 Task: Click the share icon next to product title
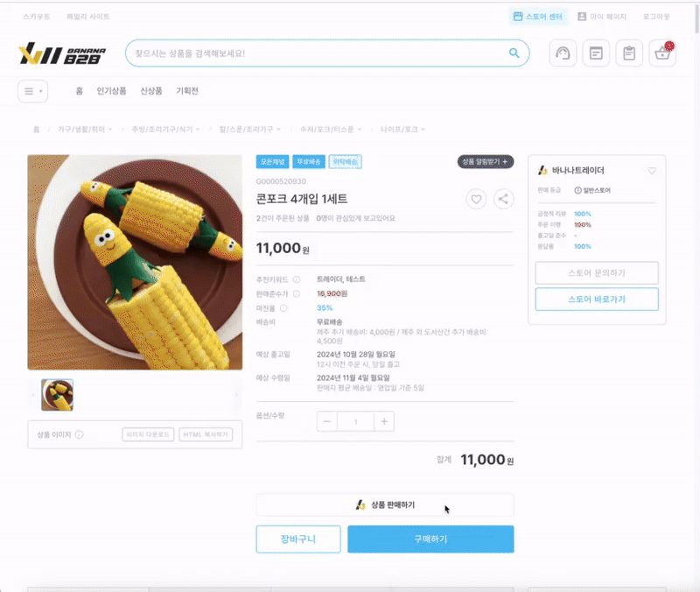click(503, 199)
